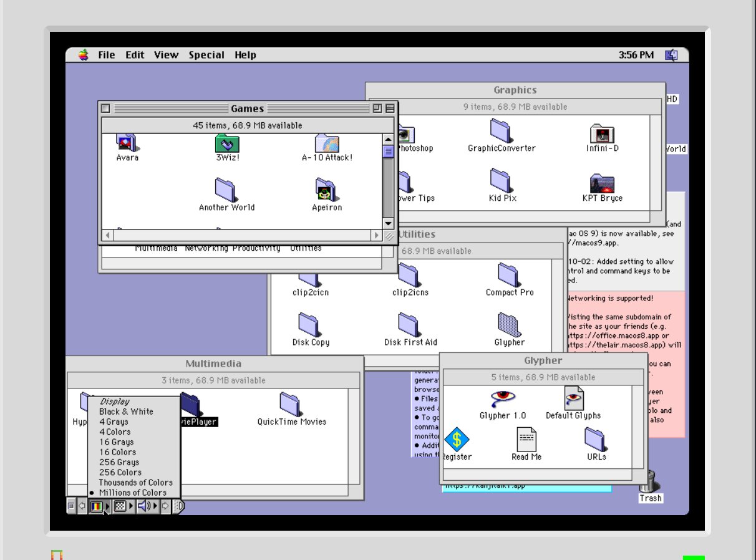Click the Games vertical scrollbar thumb
Image resolution: width=756 pixels, height=560 pixels.
[x=388, y=152]
